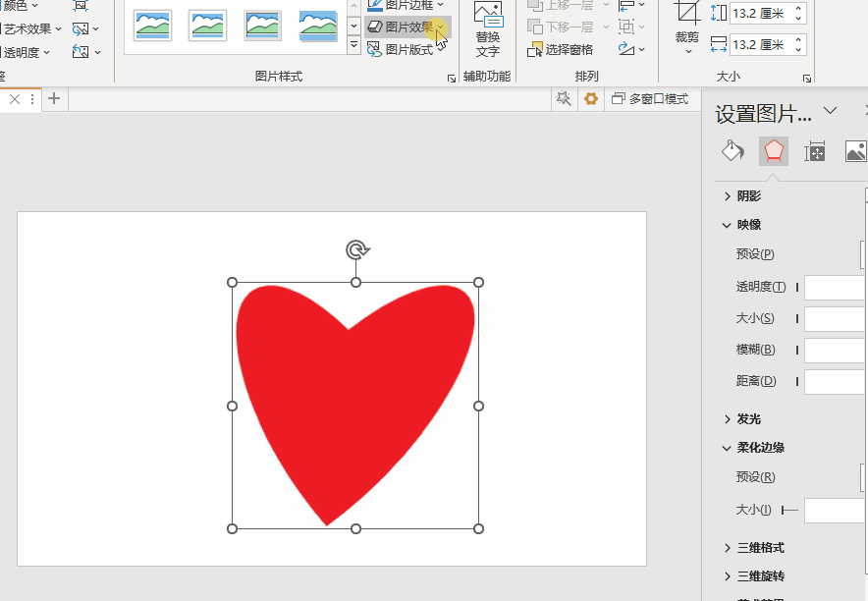This screenshot has height=601, width=868.
Task: Click the 模糊(B) blur slider handle
Action: [797, 351]
